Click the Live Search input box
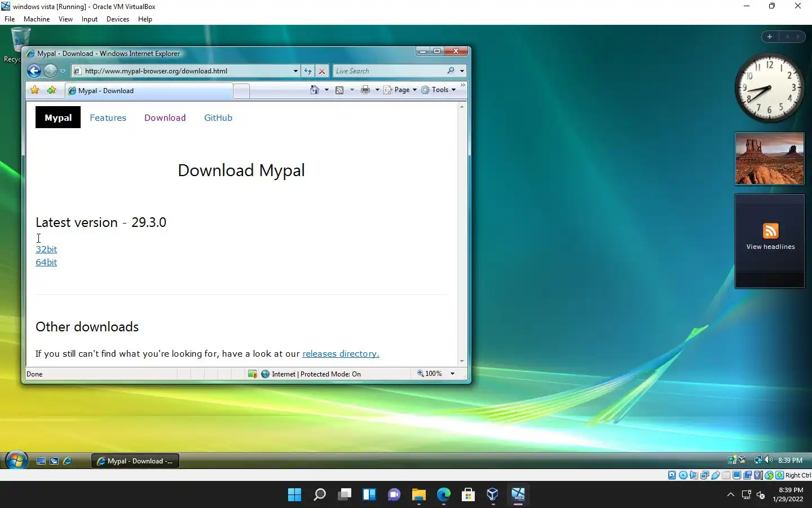This screenshot has width=812, height=508. pos(389,71)
